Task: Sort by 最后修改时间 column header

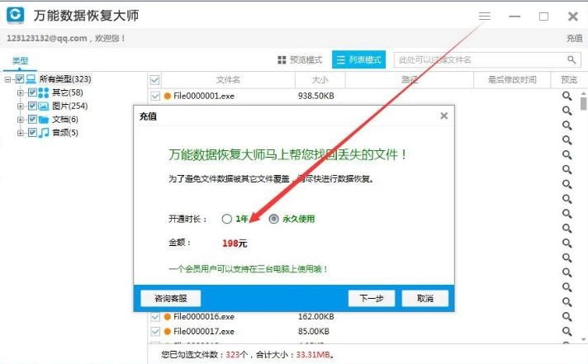Action: pyautogui.click(x=512, y=80)
